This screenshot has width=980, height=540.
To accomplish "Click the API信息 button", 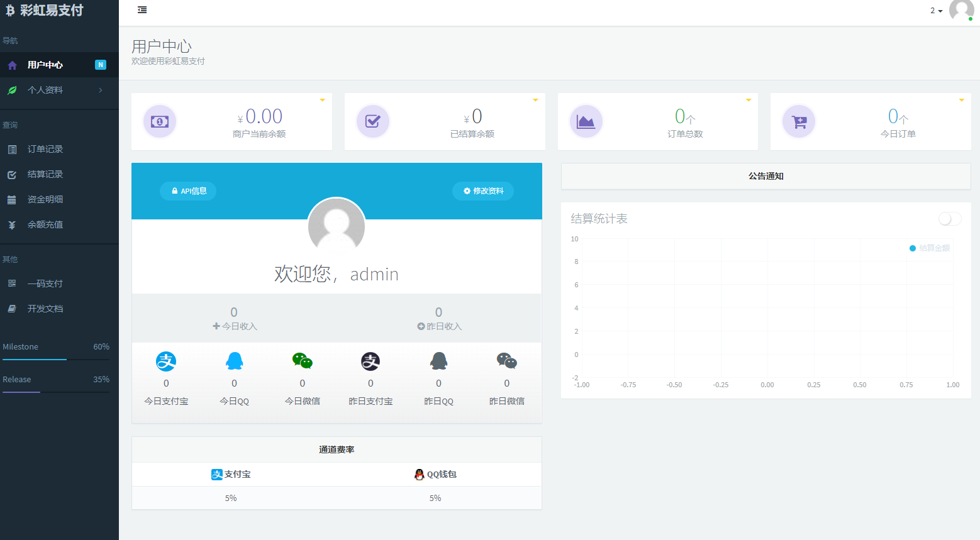I will [x=187, y=191].
